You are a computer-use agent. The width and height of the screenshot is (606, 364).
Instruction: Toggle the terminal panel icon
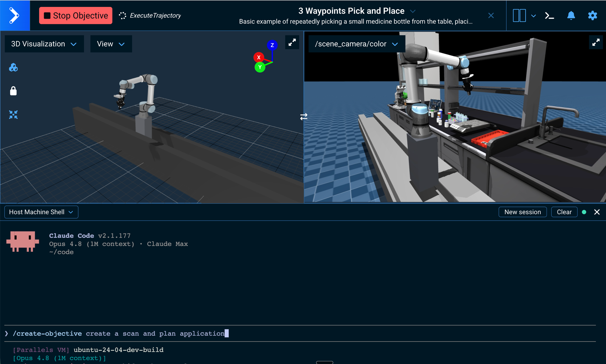click(550, 15)
